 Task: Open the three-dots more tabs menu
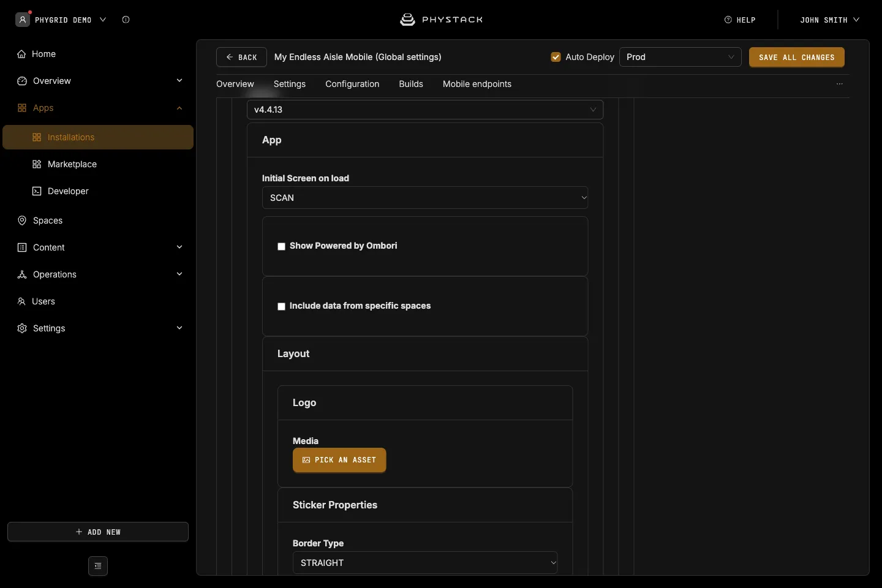pos(840,84)
